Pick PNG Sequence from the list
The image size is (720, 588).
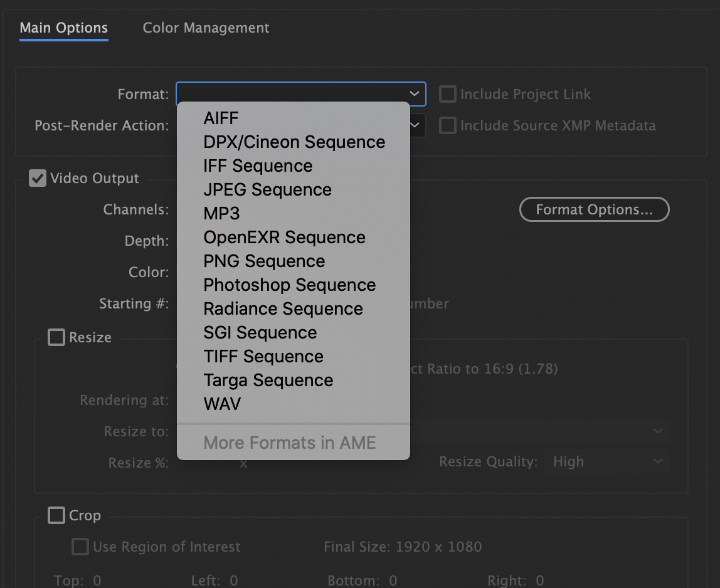click(x=263, y=261)
